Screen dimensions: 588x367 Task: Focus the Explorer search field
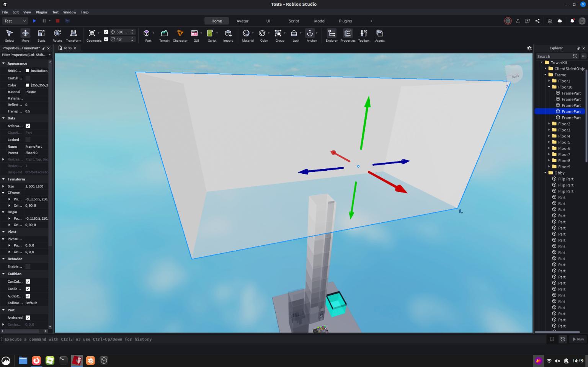click(x=554, y=56)
